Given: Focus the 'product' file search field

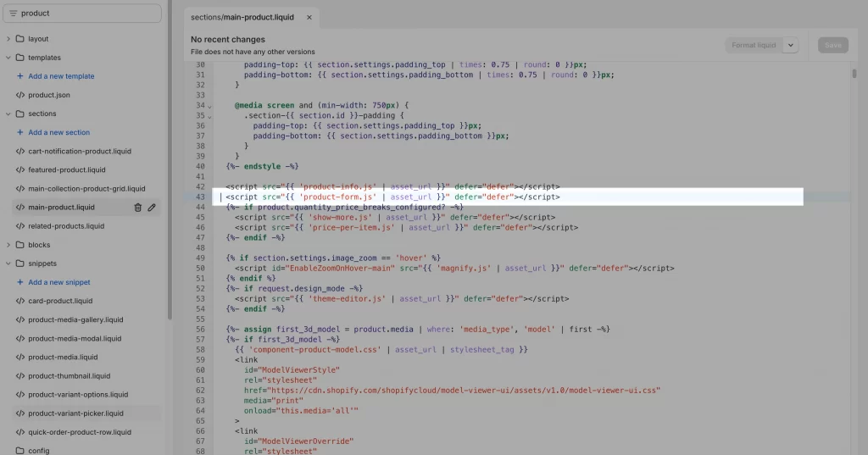Looking at the screenshot, I should tap(82, 14).
